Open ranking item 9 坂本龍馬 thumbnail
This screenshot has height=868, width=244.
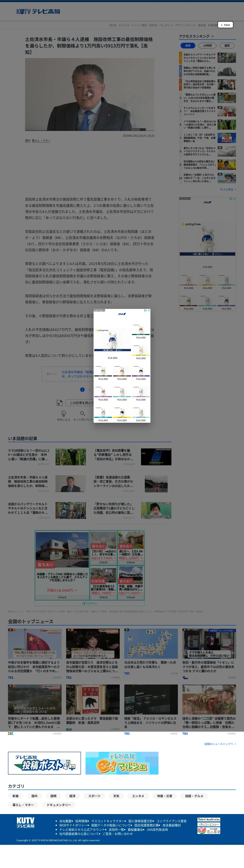(227, 164)
